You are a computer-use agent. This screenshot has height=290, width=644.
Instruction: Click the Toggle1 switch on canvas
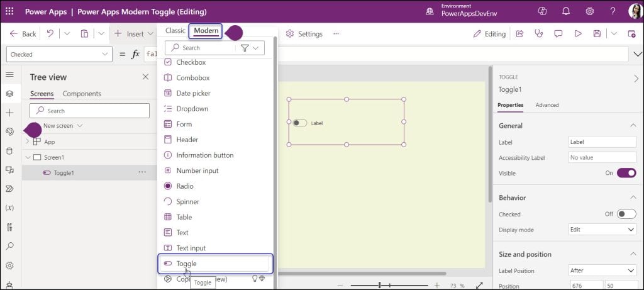point(299,123)
